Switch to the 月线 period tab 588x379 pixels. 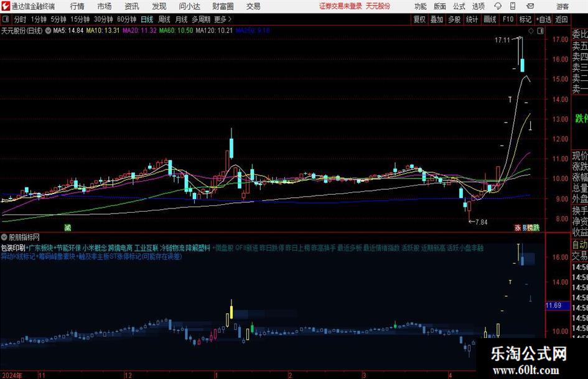(x=181, y=19)
